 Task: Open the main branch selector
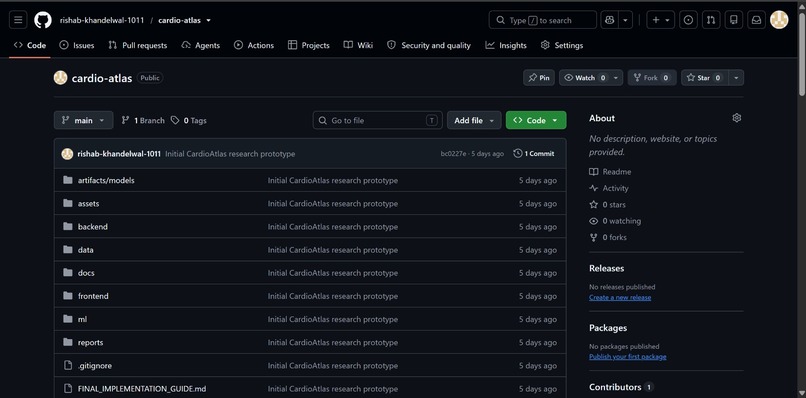[x=83, y=120]
